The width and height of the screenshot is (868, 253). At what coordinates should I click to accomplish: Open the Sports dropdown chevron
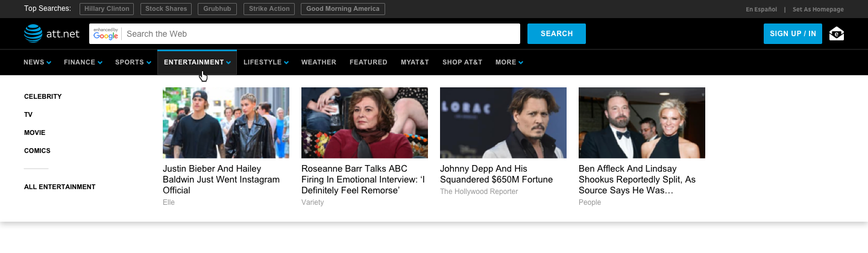click(x=149, y=63)
